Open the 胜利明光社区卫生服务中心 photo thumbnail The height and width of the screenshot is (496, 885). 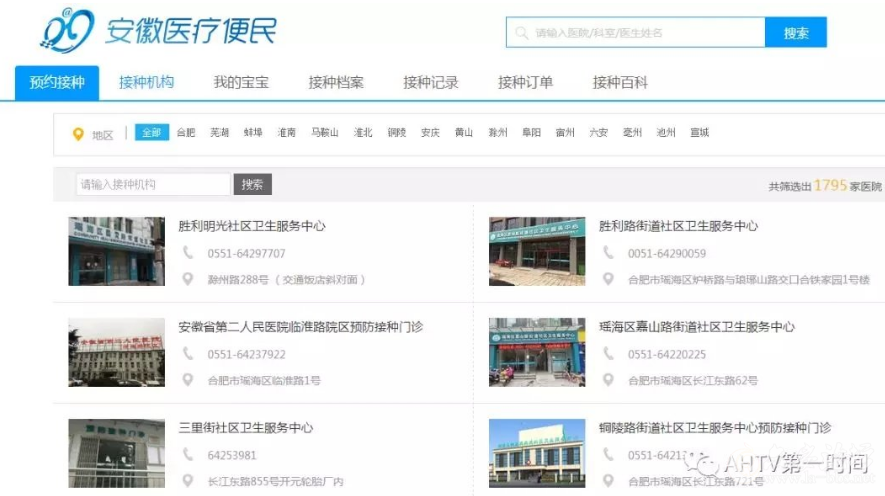pos(116,251)
